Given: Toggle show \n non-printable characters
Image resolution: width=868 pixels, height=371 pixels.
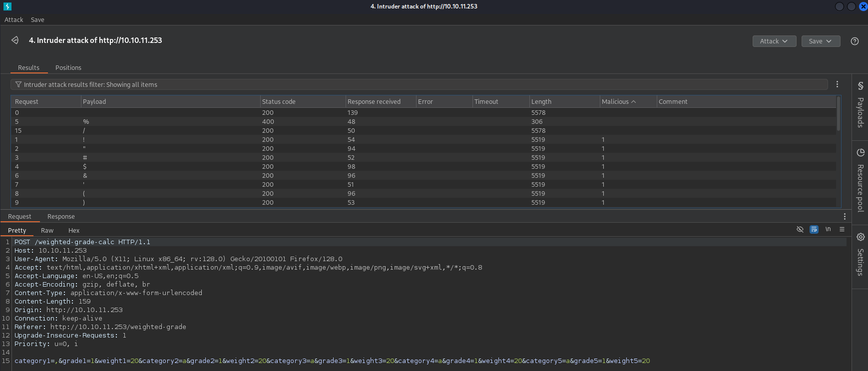Looking at the screenshot, I should click(828, 229).
